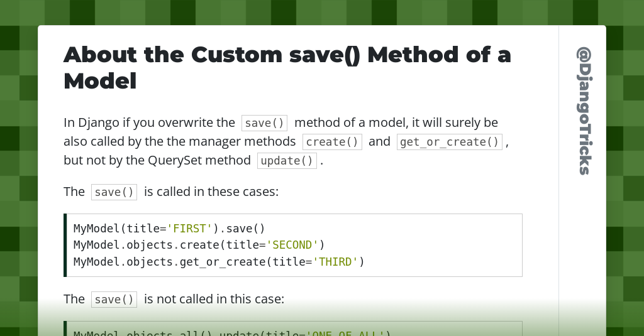Click the MyModel(title='FIRST').save() line
This screenshot has width=644, height=336.
pos(169,229)
